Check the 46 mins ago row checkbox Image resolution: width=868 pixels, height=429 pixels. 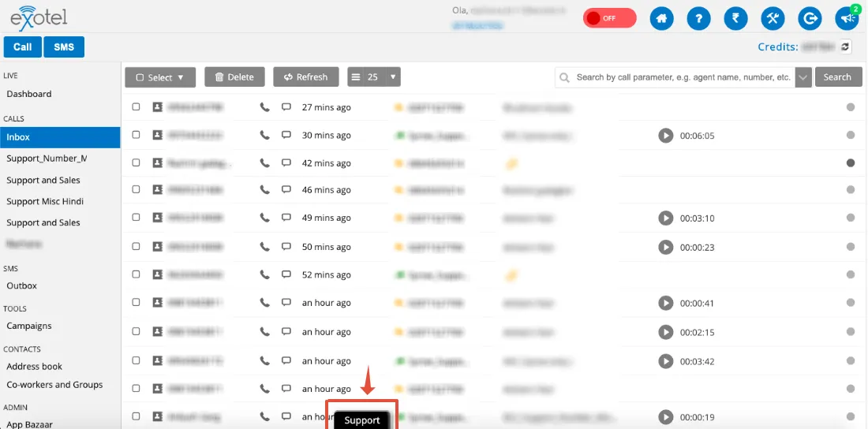tap(137, 189)
